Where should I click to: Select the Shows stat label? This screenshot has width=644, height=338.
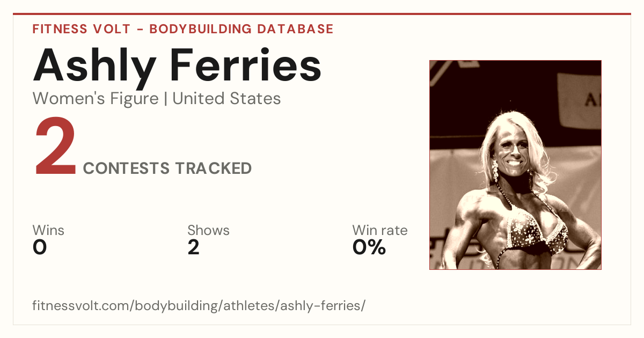click(208, 231)
